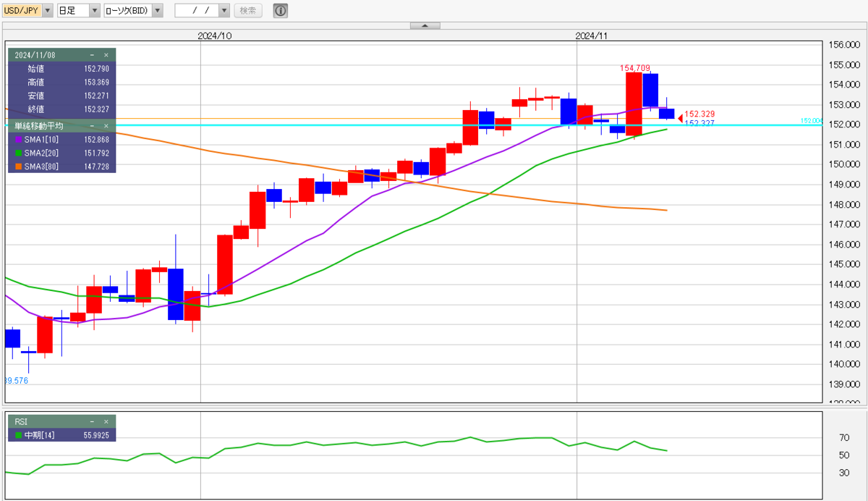Close the 単純移動平均 panel
The height and width of the screenshot is (501, 868).
tap(106, 126)
